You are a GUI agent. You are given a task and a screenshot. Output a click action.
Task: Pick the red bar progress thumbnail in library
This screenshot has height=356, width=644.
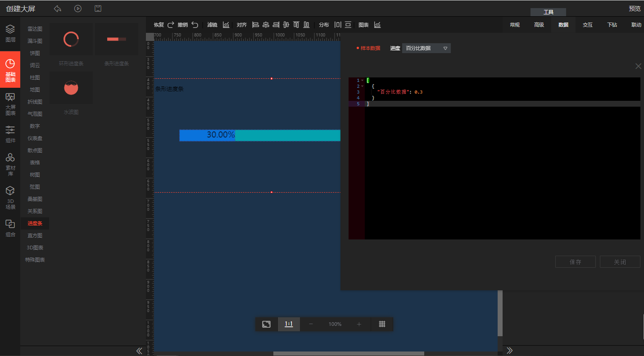[117, 40]
